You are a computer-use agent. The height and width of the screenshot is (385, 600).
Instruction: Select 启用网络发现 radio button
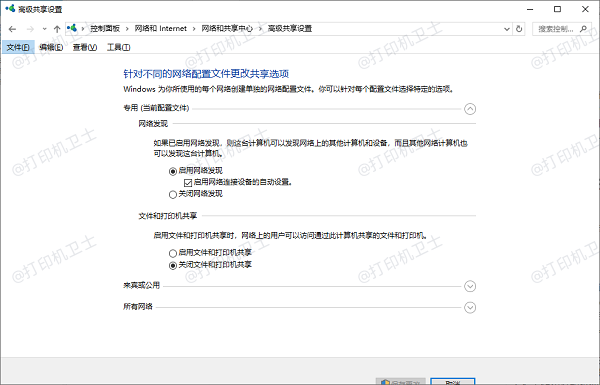pyautogui.click(x=173, y=171)
